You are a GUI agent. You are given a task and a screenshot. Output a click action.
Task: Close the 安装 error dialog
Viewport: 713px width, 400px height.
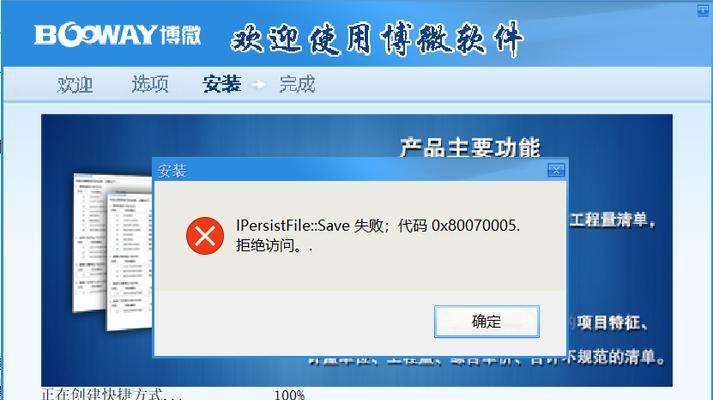tap(556, 170)
